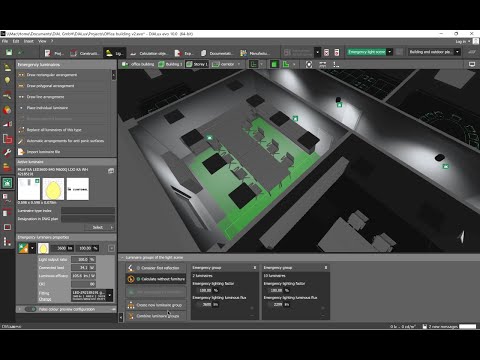The image size is (480, 360).
Task: Expand the Select button arrow
Action: [112, 228]
